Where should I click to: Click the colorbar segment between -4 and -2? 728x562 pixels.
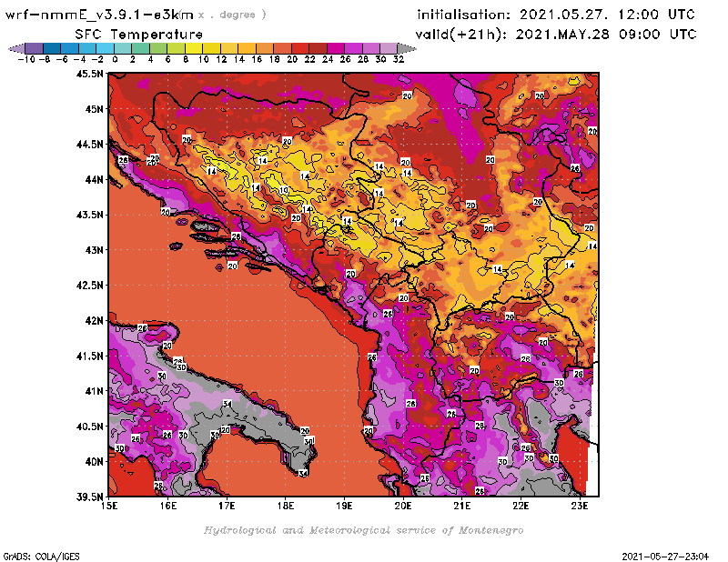(87, 48)
